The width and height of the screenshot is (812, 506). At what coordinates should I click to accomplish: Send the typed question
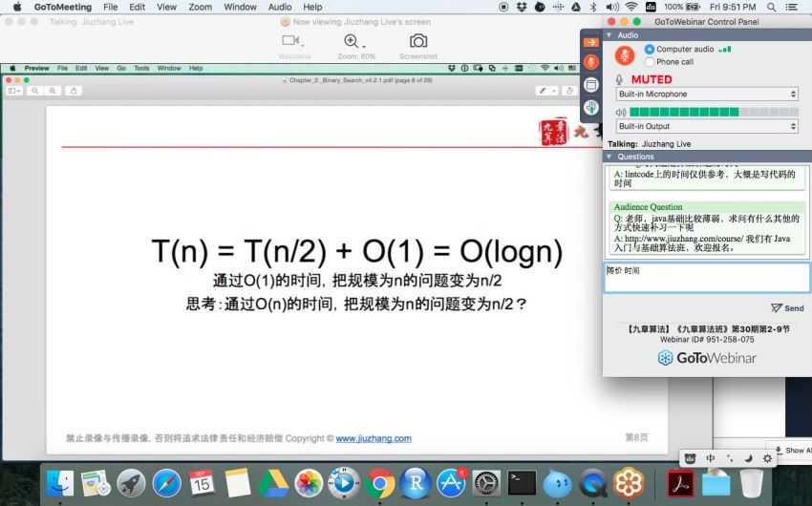(787, 308)
